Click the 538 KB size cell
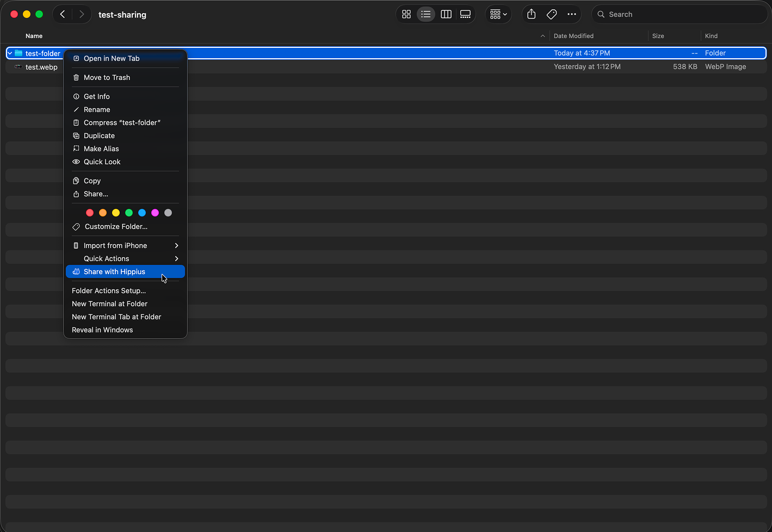The width and height of the screenshot is (772, 532). pyautogui.click(x=685, y=66)
